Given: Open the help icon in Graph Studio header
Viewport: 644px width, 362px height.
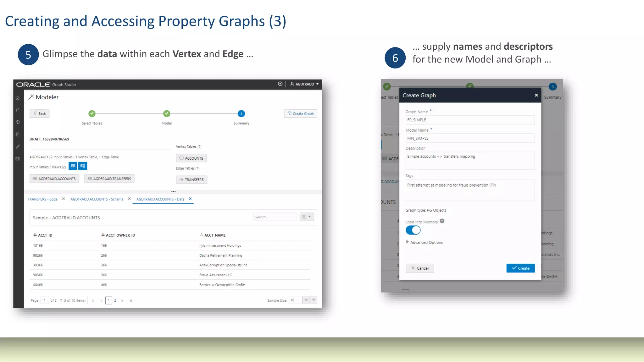Looking at the screenshot, I should pos(280,84).
